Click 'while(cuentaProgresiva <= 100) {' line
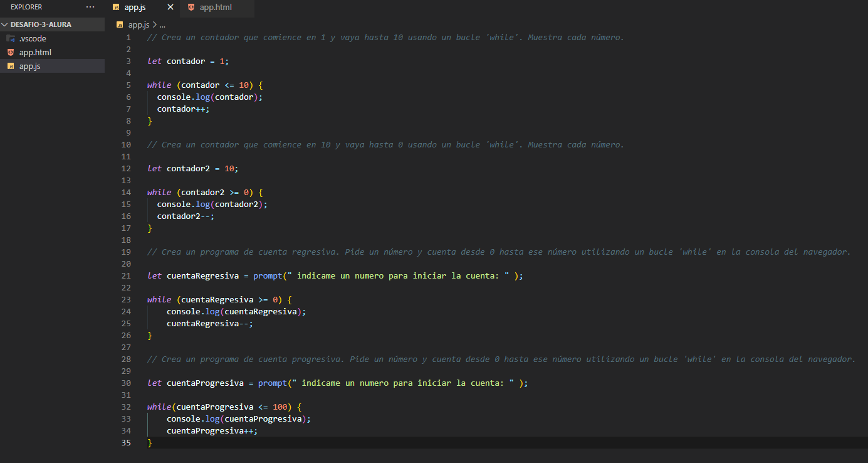This screenshot has width=868, height=463. (224, 407)
